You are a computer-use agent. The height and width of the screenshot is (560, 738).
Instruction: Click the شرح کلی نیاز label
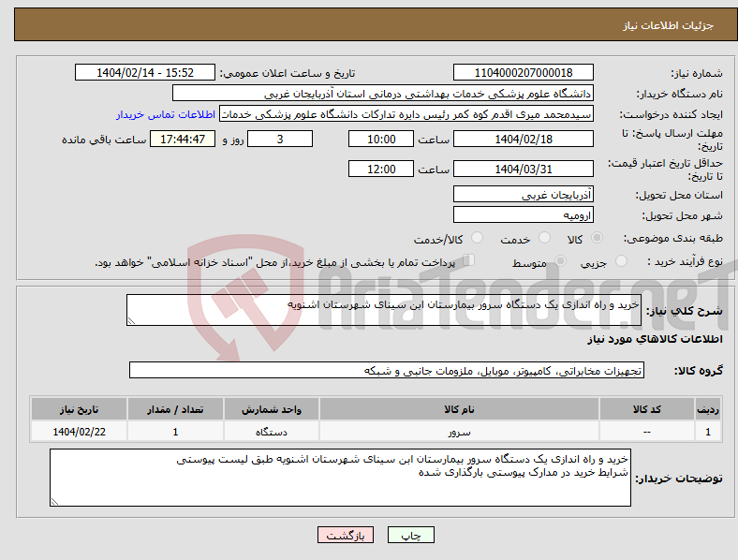(684, 311)
